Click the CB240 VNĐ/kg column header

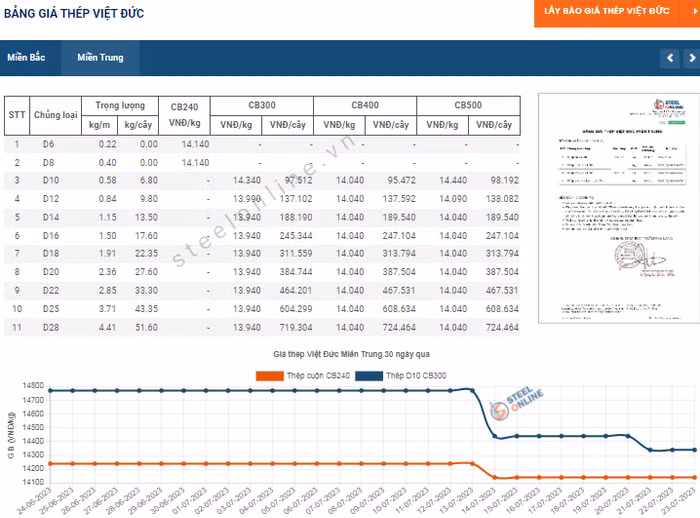[184, 115]
